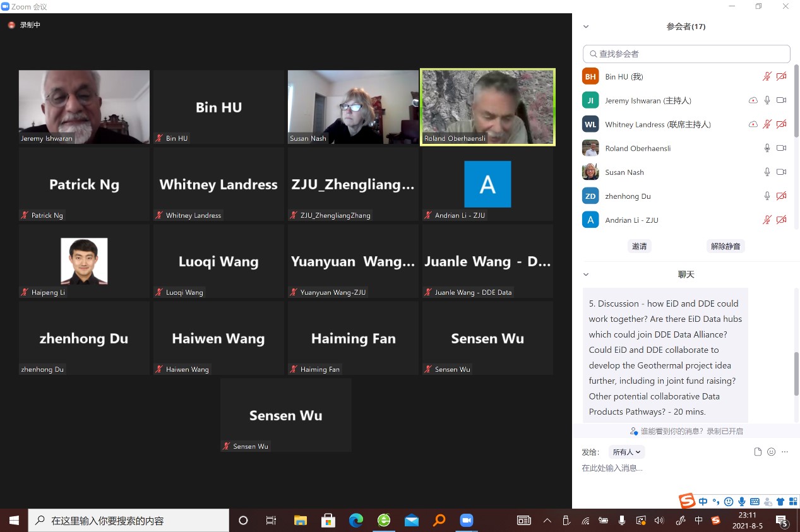Open the send-to 所有人 recipient dropdown
This screenshot has height=532, width=800.
(x=626, y=452)
